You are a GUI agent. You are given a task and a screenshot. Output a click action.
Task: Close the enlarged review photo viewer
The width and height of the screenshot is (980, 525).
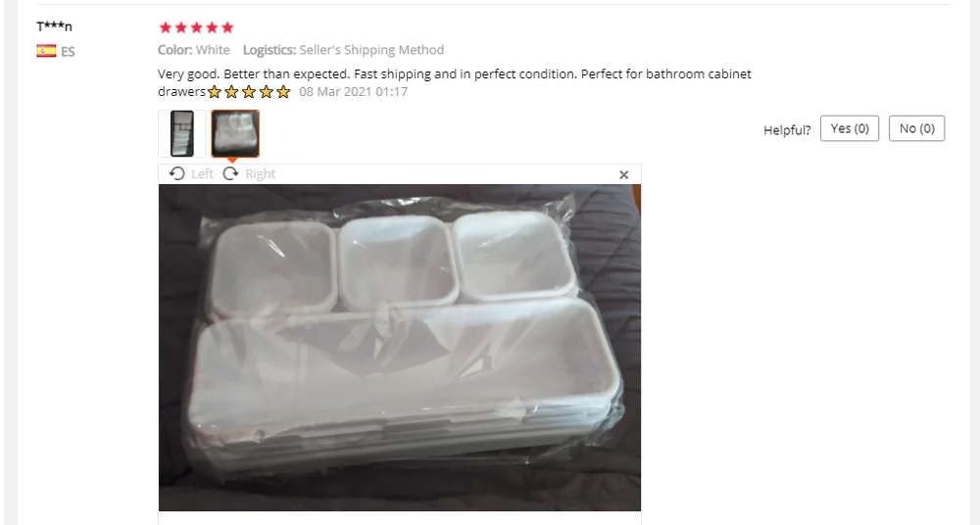pyautogui.click(x=623, y=175)
